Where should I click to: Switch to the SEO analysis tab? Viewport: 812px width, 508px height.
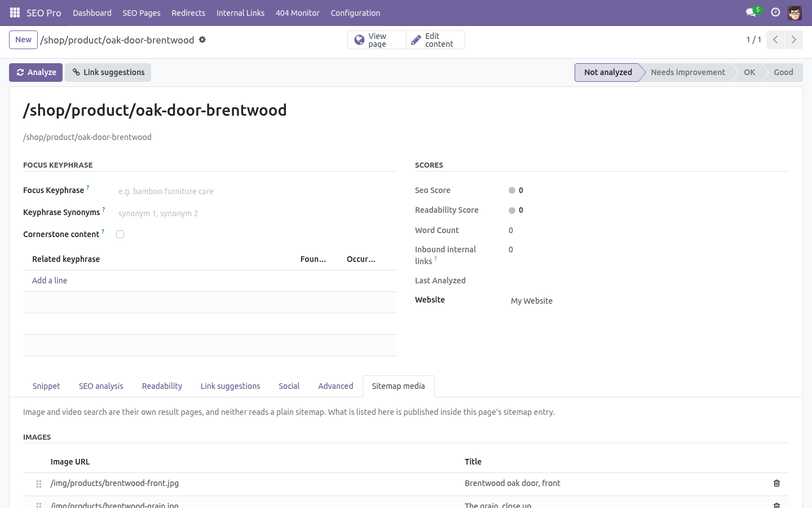coord(101,386)
